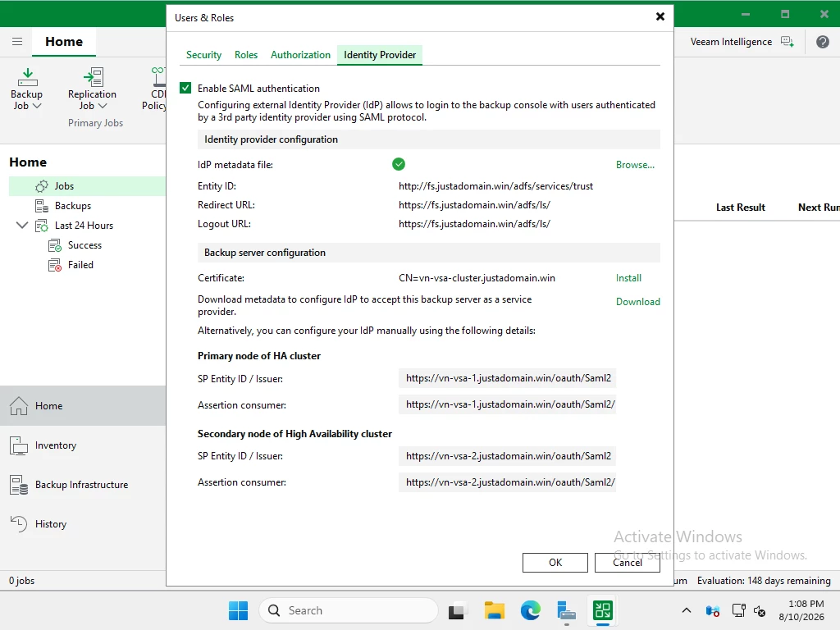Switch to the Security tab
Image resolution: width=840 pixels, height=630 pixels.
(203, 55)
